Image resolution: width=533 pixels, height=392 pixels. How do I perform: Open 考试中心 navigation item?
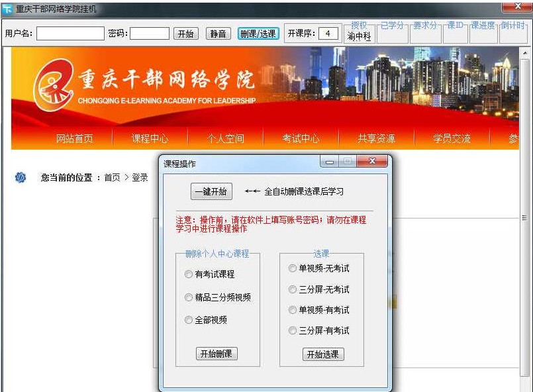301,138
